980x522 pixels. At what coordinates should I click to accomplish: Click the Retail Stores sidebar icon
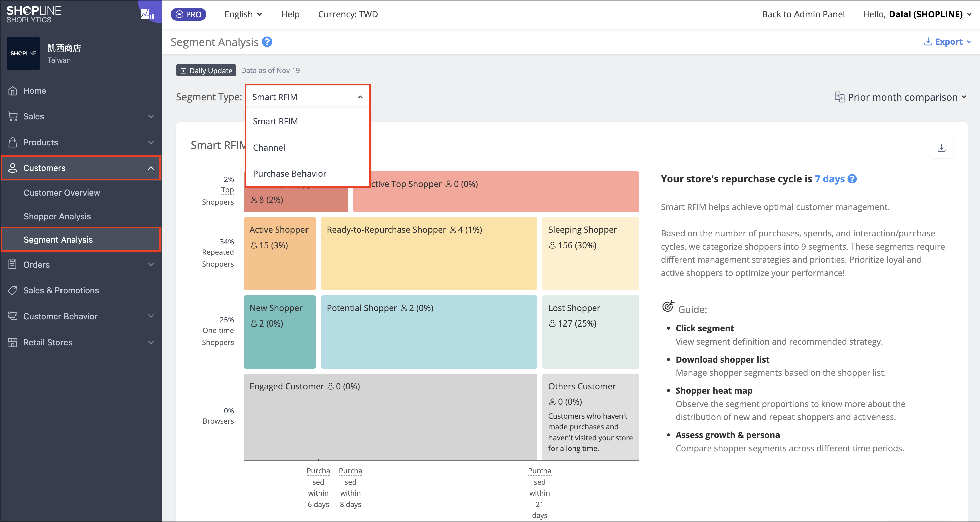13,342
